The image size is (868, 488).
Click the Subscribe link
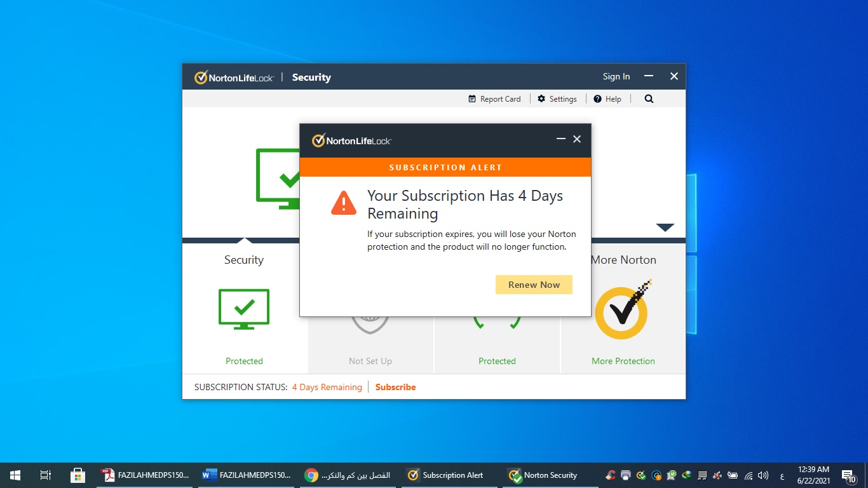(x=395, y=387)
